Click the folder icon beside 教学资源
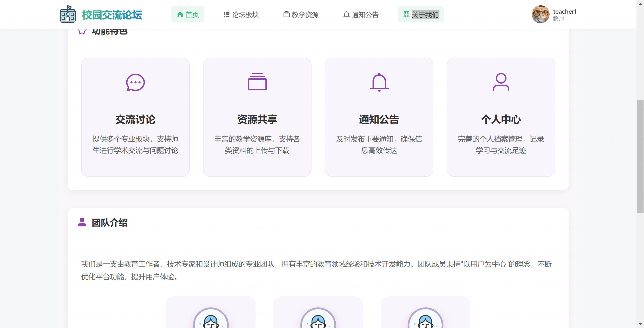644x328 pixels. [286, 15]
